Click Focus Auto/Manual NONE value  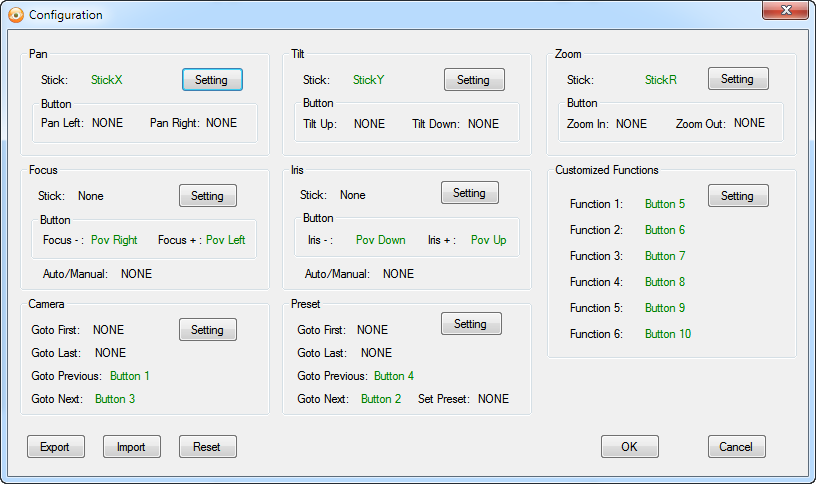point(136,274)
